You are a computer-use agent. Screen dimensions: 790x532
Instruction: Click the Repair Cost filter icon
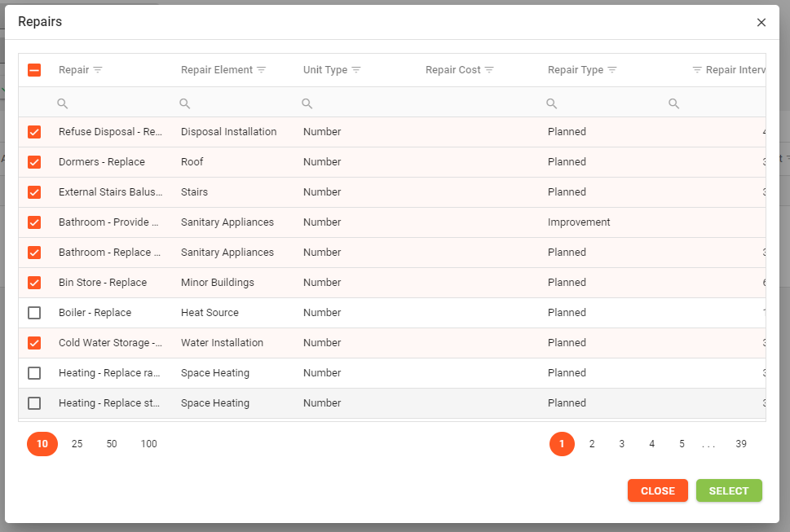pos(489,70)
